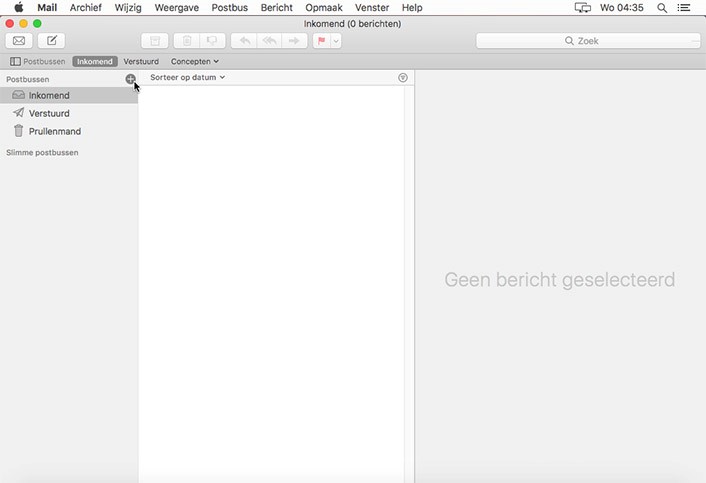Open the Postbus menu

229,8
